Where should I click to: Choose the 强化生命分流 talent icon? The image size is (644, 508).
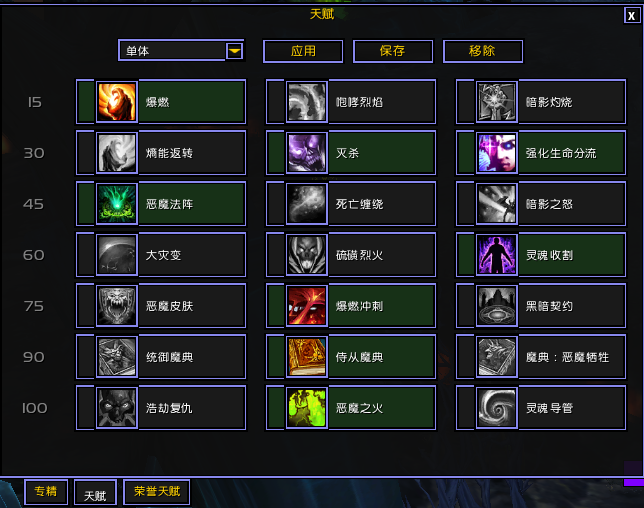pos(497,153)
